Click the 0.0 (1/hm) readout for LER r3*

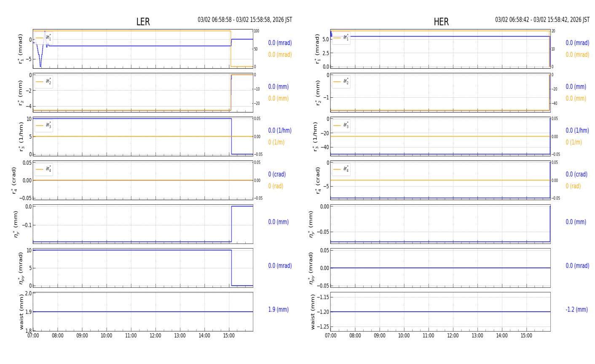[280, 131]
